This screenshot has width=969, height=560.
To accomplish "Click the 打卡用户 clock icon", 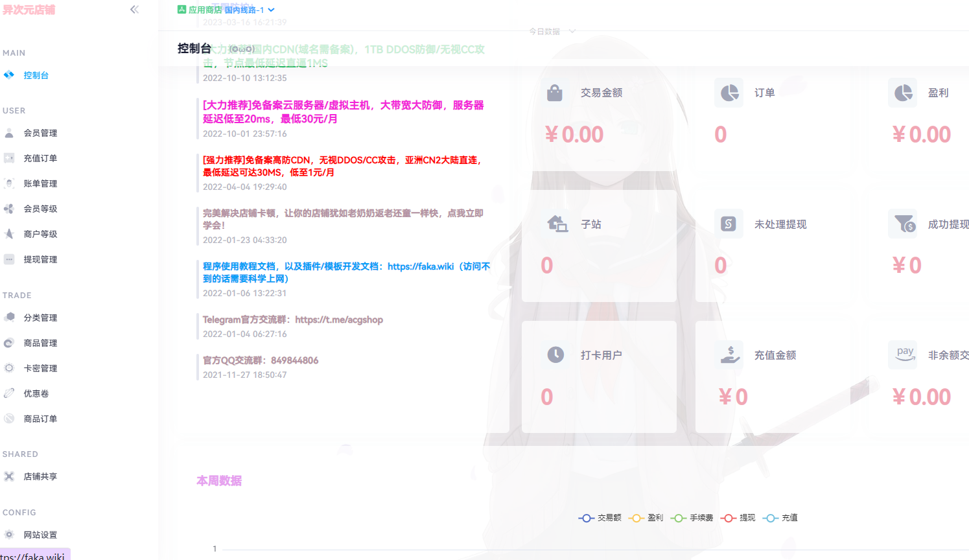I will click(x=554, y=355).
